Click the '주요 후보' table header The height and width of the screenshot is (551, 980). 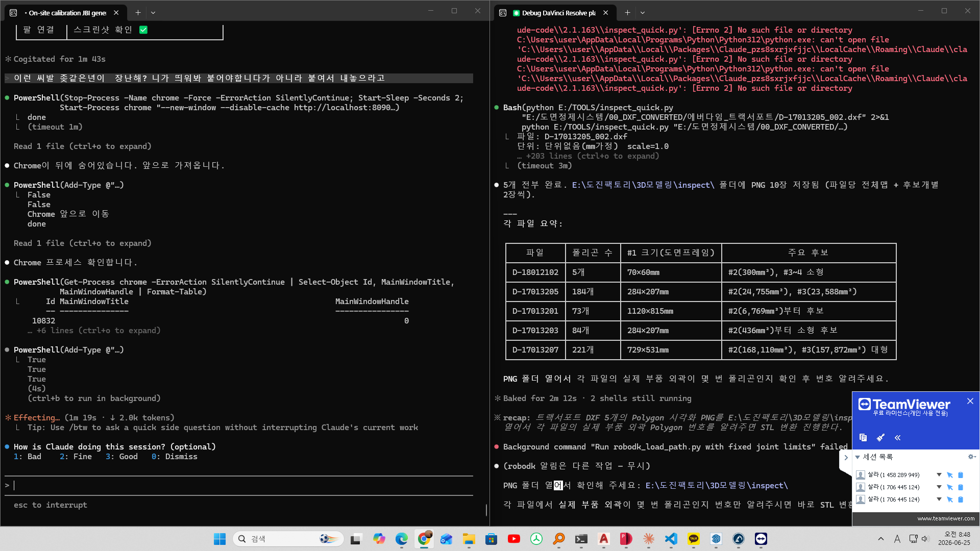pyautogui.click(x=808, y=253)
